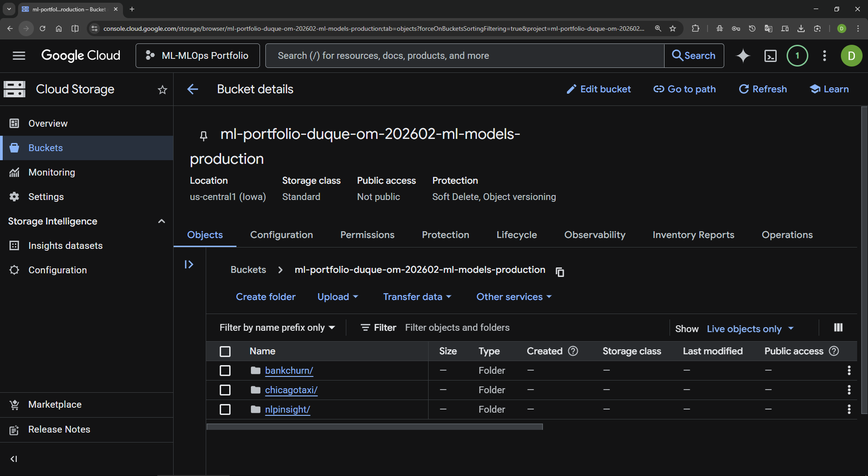Select the bankchurn folder checkbox
Image resolution: width=868 pixels, height=476 pixels.
(x=225, y=371)
